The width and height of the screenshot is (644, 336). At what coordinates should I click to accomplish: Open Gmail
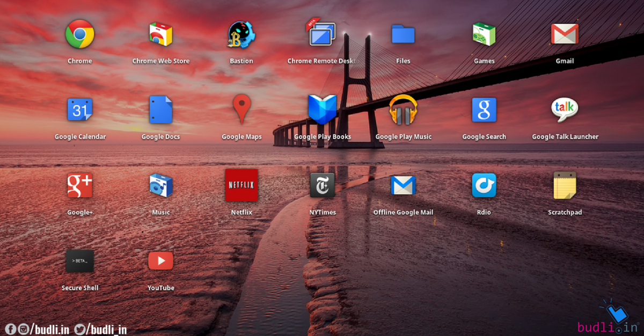pyautogui.click(x=565, y=33)
